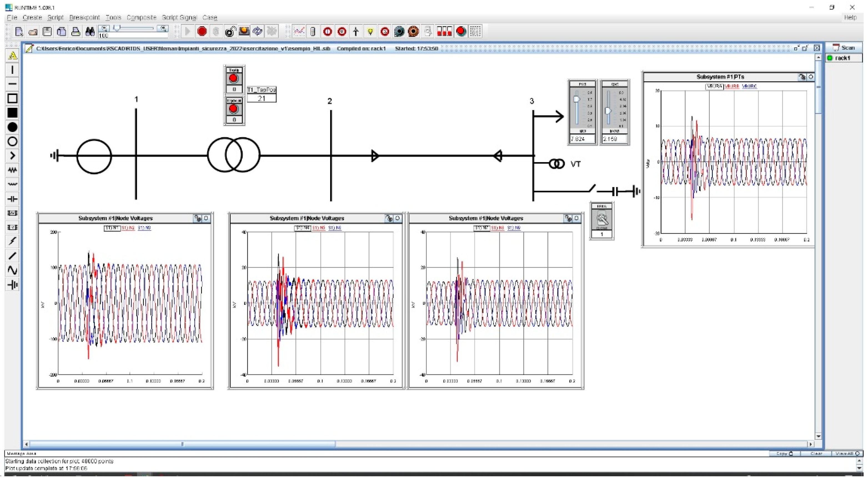Click the binoculars Find icon
The image size is (868, 481).
click(90, 32)
